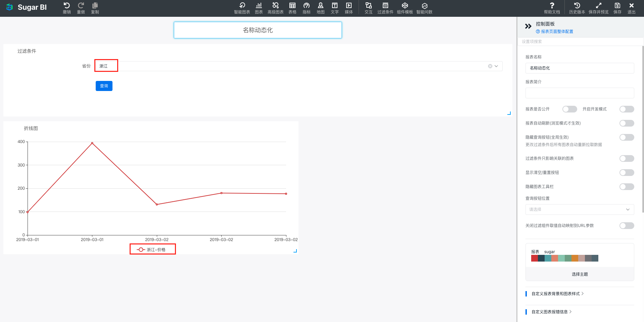Screen dimensions: 644x322
Task: View version history (历史版本)
Action: click(577, 8)
